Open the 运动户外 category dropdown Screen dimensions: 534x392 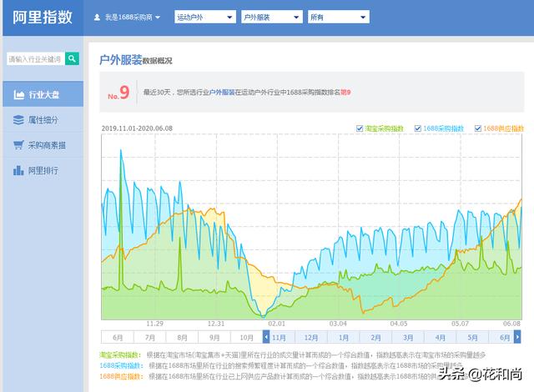[205, 17]
